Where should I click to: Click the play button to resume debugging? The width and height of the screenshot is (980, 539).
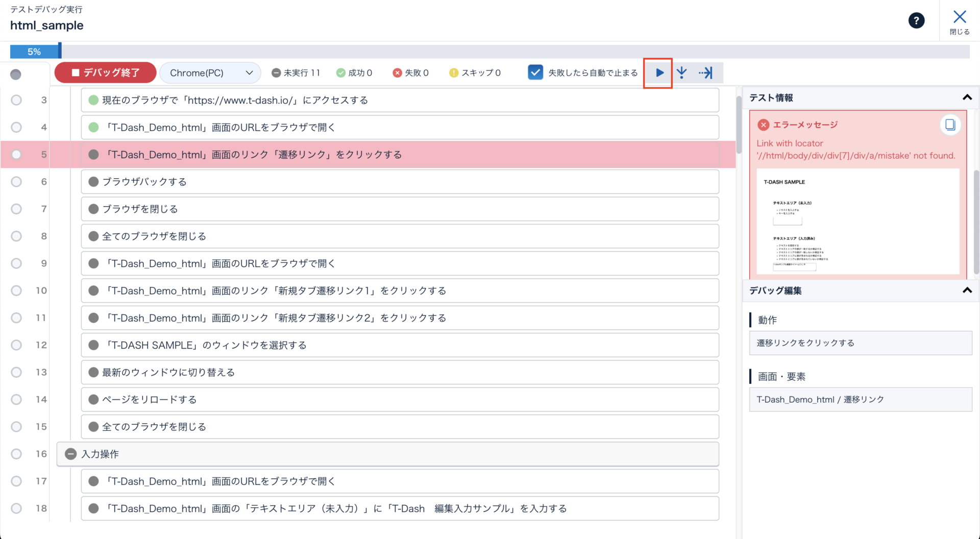(659, 73)
